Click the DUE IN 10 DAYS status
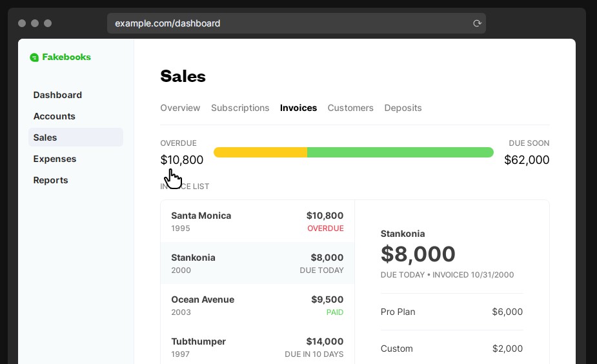This screenshot has height=364, width=597. tap(314, 354)
